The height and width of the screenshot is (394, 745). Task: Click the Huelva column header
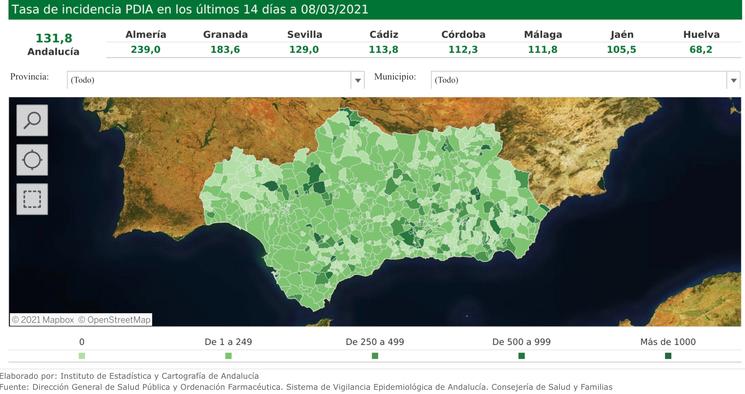tap(701, 35)
